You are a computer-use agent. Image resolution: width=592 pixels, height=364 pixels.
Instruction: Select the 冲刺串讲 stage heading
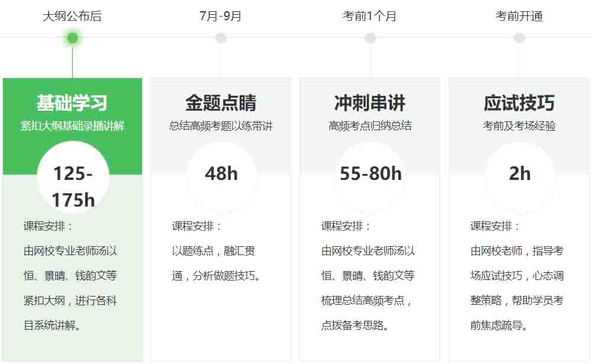coord(370,103)
